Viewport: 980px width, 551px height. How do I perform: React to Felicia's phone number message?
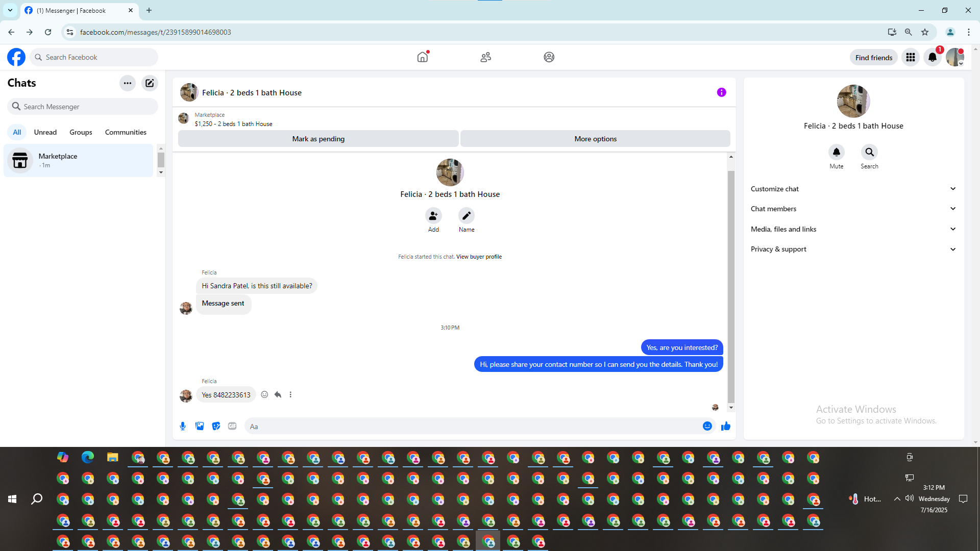tap(264, 394)
